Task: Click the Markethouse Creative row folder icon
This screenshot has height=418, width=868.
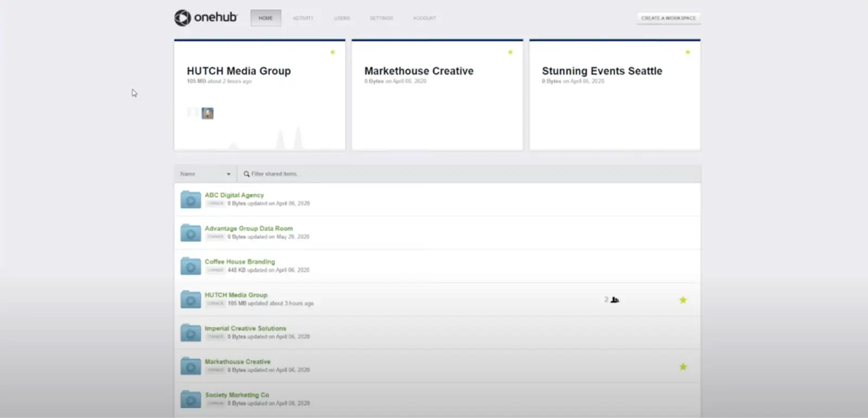Action: [x=190, y=366]
